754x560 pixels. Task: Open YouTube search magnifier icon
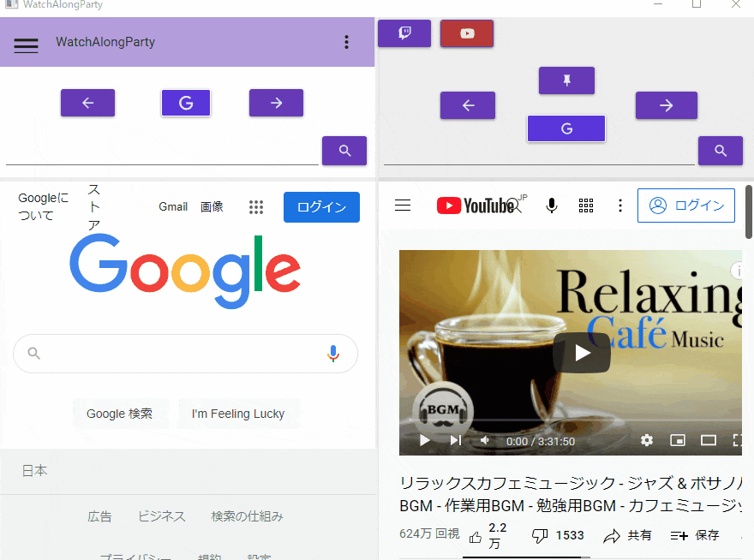click(515, 206)
